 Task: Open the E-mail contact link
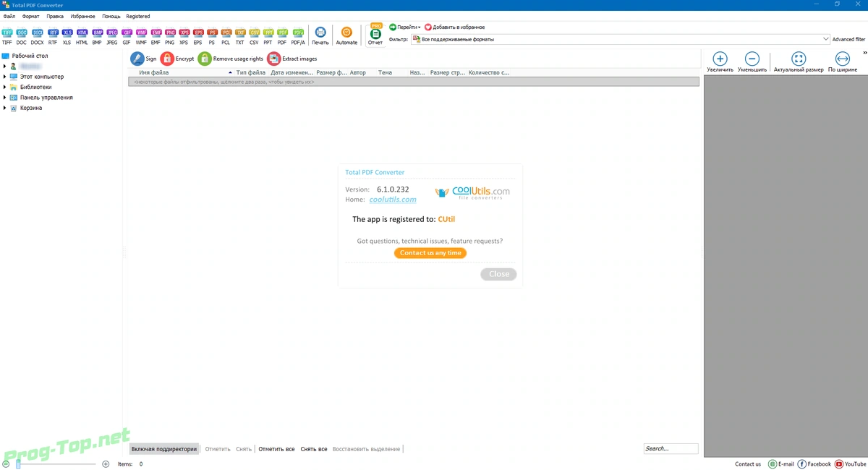pyautogui.click(x=781, y=464)
